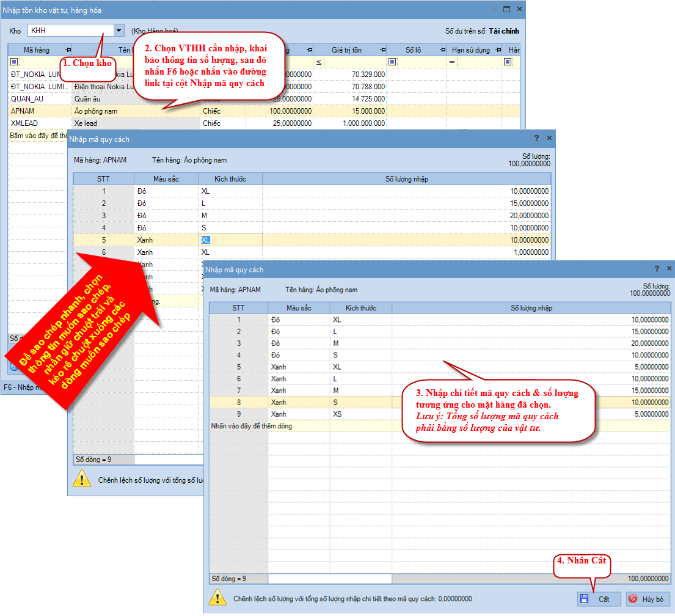
Task: Click the Số lượng nhập column header
Action: click(x=531, y=308)
